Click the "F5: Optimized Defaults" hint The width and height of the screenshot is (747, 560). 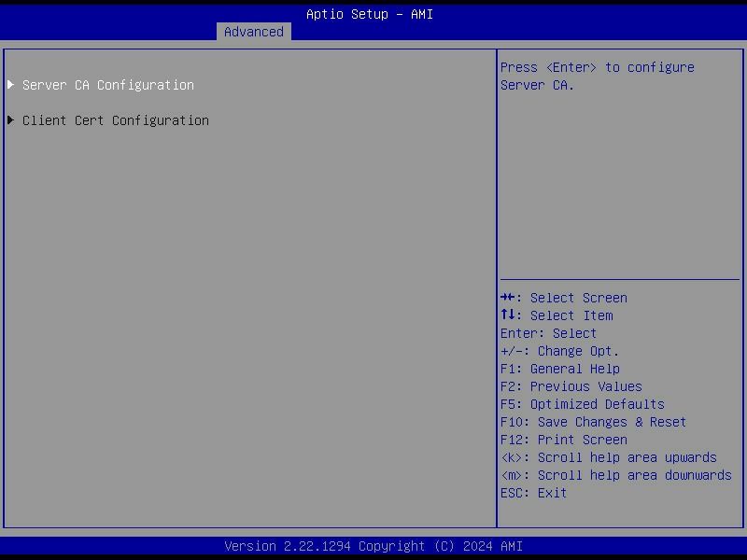pos(582,404)
